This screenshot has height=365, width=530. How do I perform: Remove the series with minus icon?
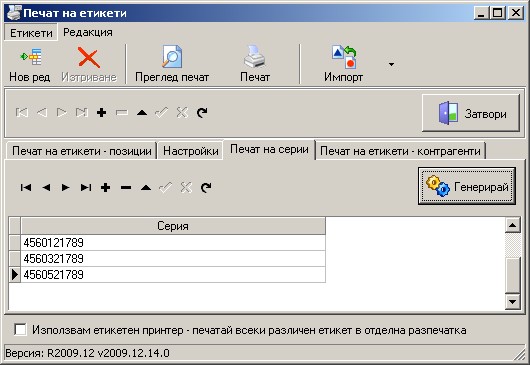click(x=126, y=187)
